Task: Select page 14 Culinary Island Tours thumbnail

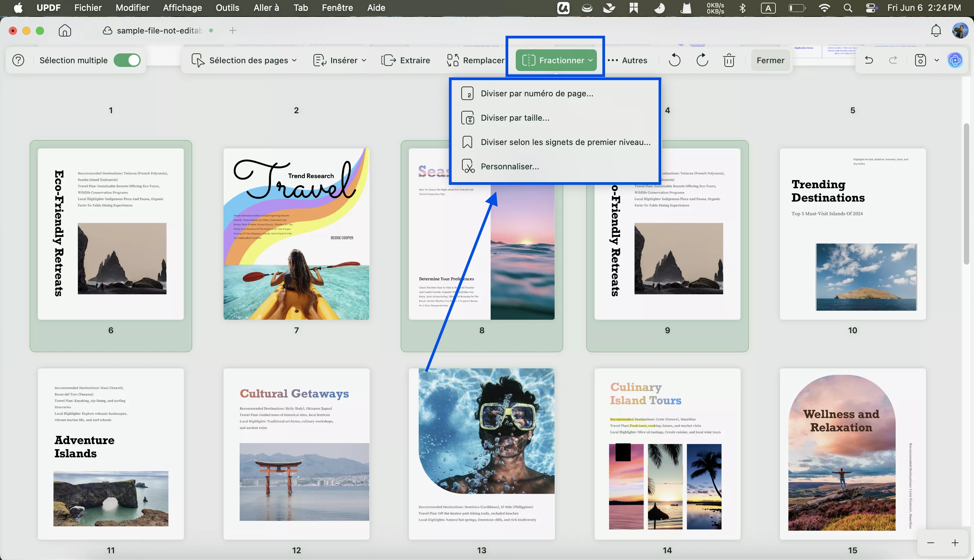Action: tap(667, 454)
